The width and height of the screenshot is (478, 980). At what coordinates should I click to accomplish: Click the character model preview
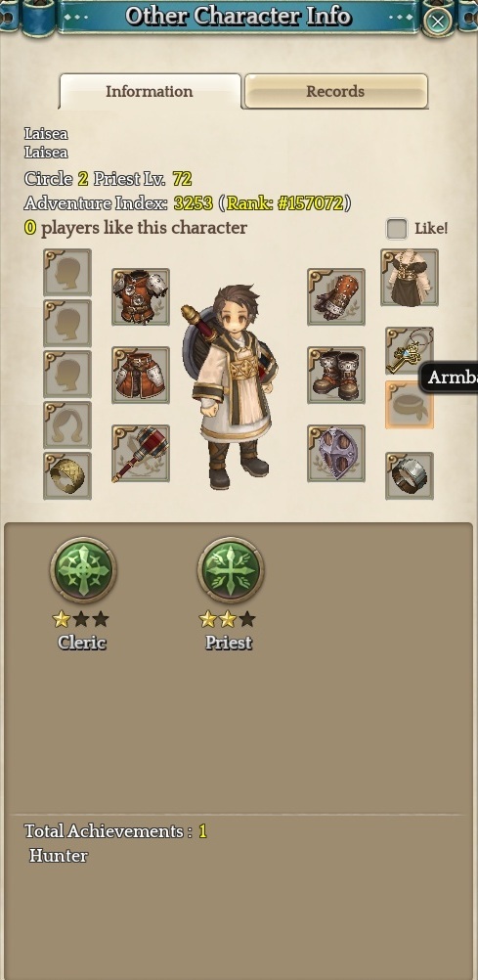point(232,386)
